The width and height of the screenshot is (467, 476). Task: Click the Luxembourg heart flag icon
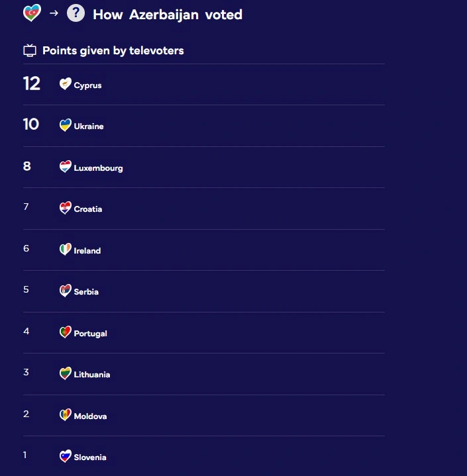pos(65,167)
